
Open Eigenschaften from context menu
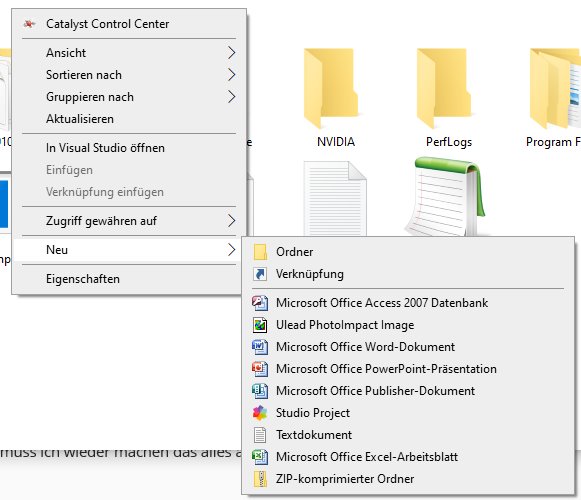[x=129, y=279]
